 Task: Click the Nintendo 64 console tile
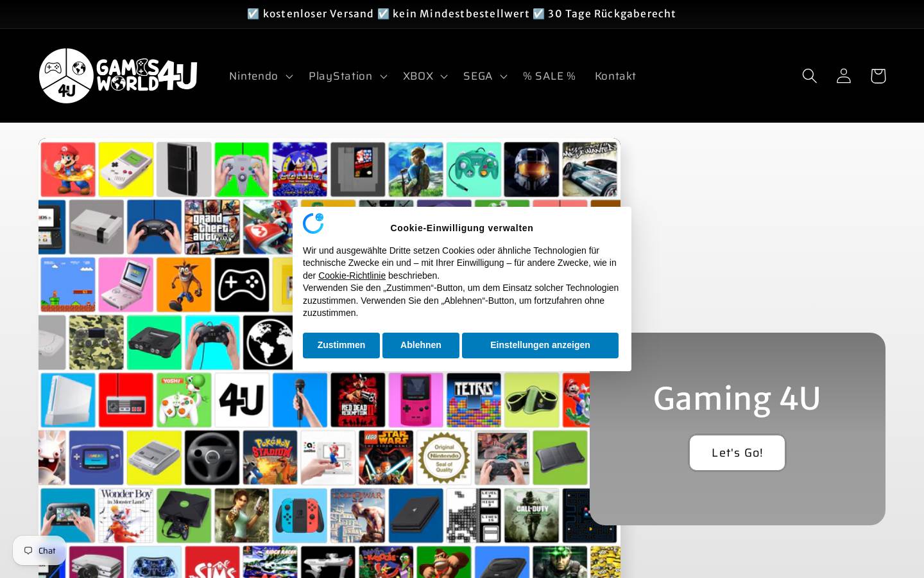[155, 342]
